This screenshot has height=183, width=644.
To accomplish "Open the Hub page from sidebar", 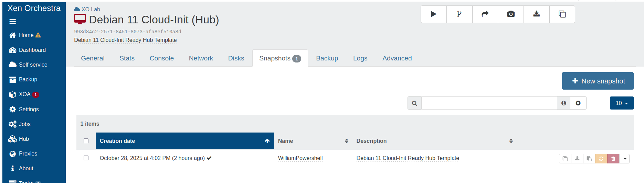I will (24, 139).
